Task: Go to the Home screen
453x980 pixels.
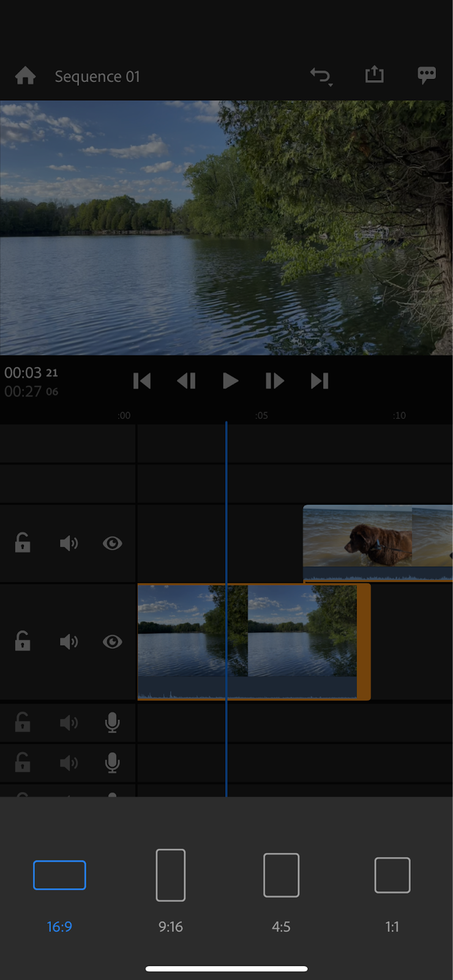Action: (25, 76)
